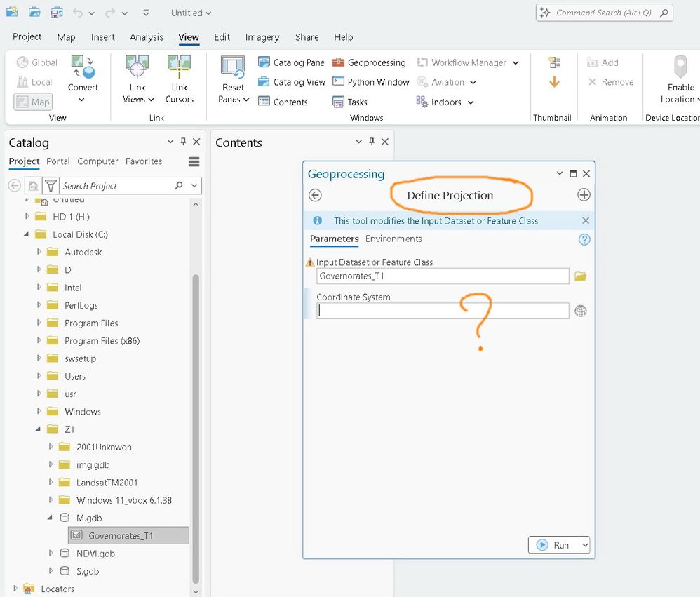Switch to Portal tab in Catalog
Image resolution: width=700 pixels, height=597 pixels.
coord(58,161)
